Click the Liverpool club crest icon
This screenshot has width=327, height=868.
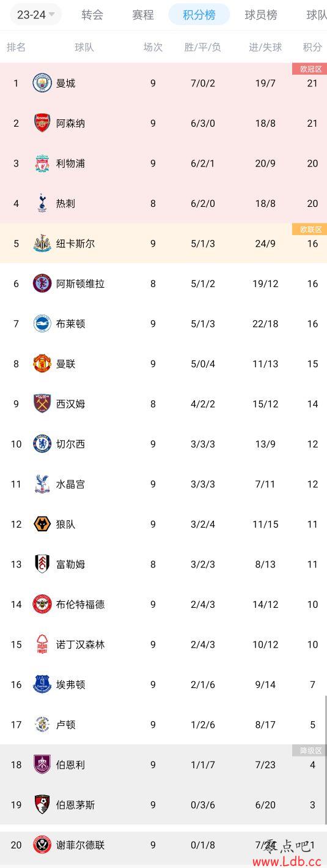[x=42, y=163]
